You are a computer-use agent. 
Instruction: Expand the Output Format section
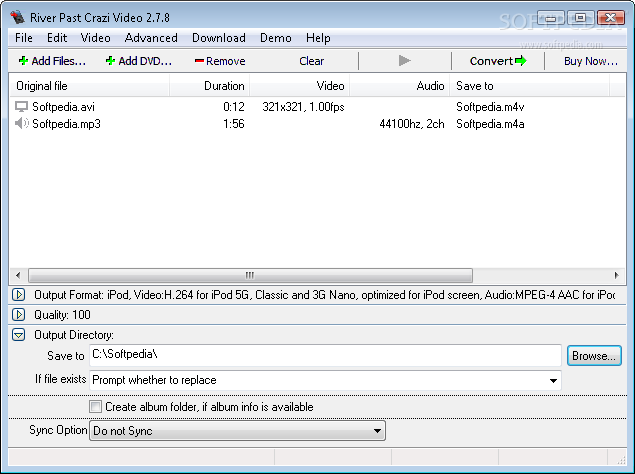[x=18, y=295]
